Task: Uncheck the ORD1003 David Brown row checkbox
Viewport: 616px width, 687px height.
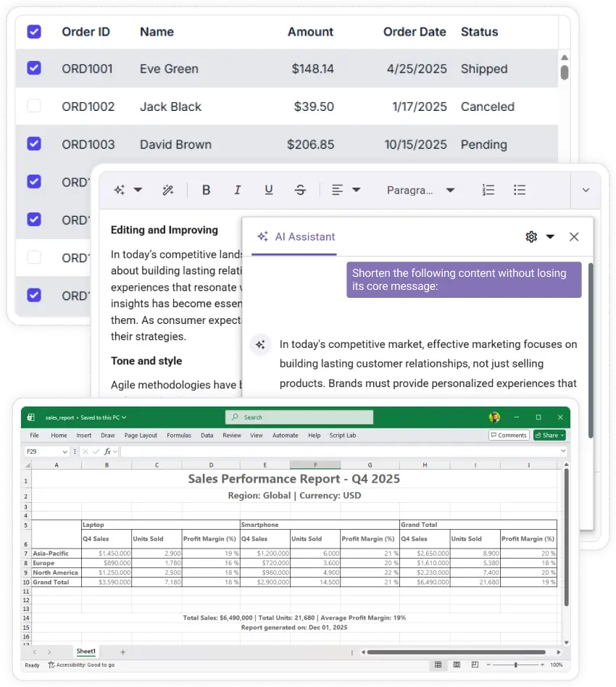Action: (x=34, y=143)
